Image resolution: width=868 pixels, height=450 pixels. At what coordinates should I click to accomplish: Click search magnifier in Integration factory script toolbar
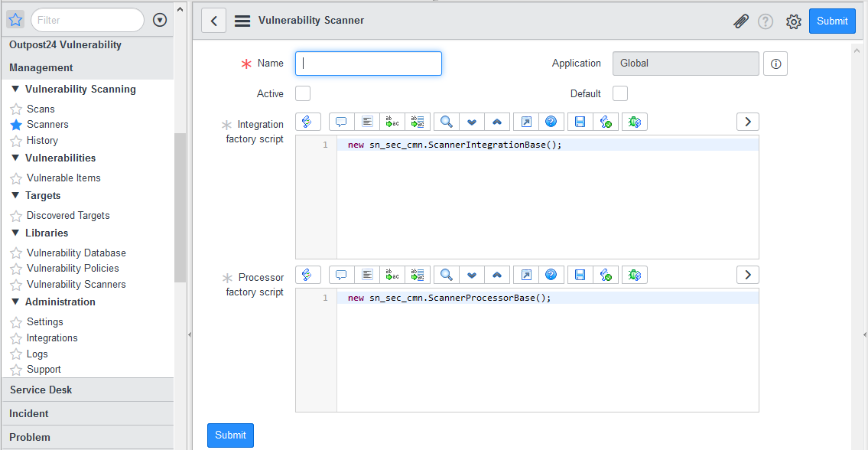(x=446, y=122)
